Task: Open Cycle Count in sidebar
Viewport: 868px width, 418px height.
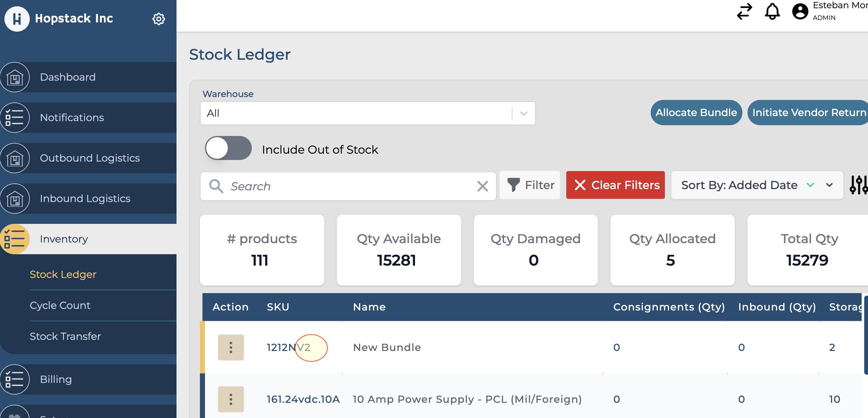Action: pyautogui.click(x=60, y=305)
